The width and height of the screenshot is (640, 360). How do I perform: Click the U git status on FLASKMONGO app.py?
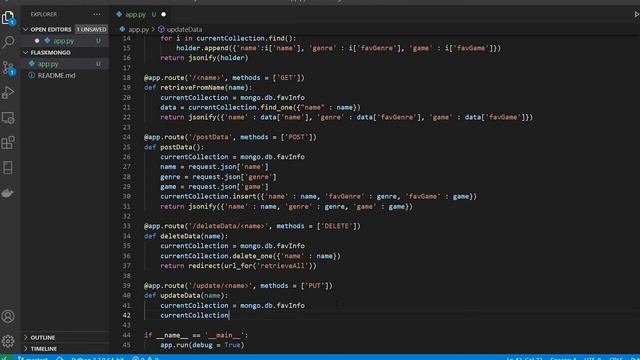(98, 64)
